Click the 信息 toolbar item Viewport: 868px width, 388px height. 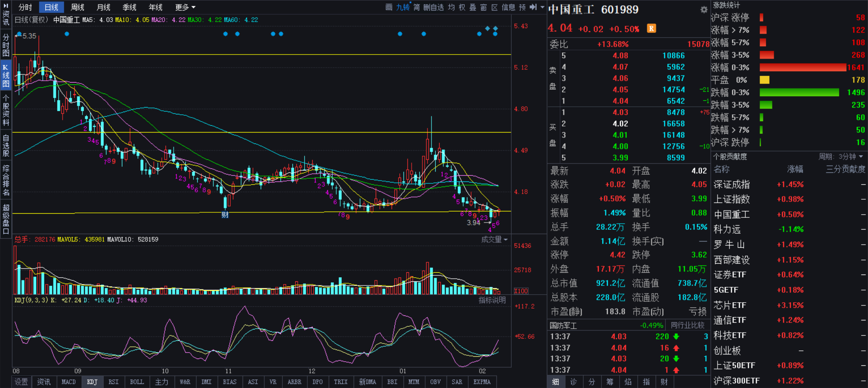508,7
